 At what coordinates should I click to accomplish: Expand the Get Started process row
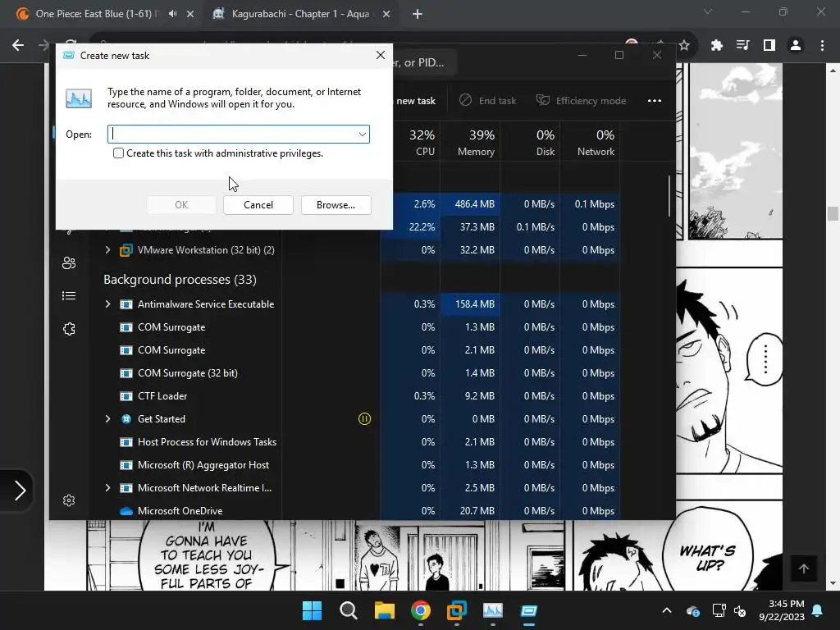(107, 419)
